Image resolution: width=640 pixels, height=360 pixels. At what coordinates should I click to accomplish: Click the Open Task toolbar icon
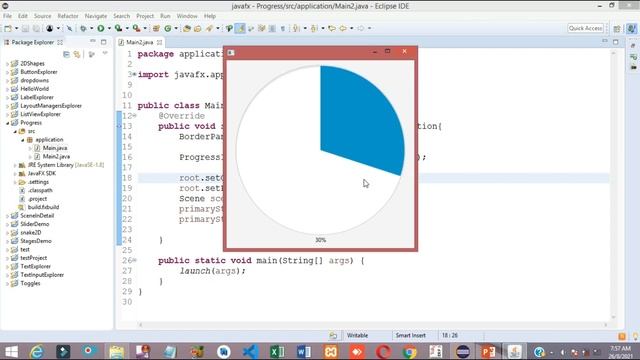pyautogui.click(x=198, y=29)
